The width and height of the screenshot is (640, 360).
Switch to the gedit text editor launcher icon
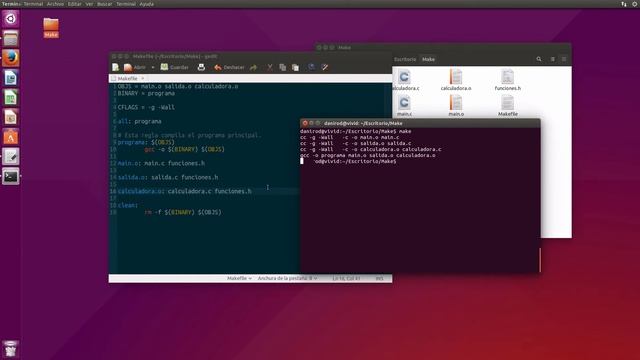point(11,157)
